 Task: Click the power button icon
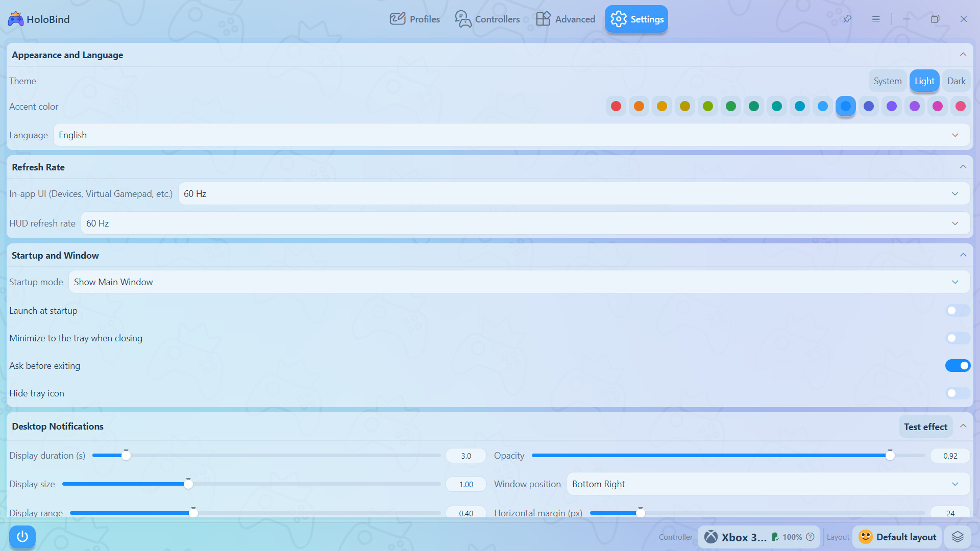(x=22, y=537)
